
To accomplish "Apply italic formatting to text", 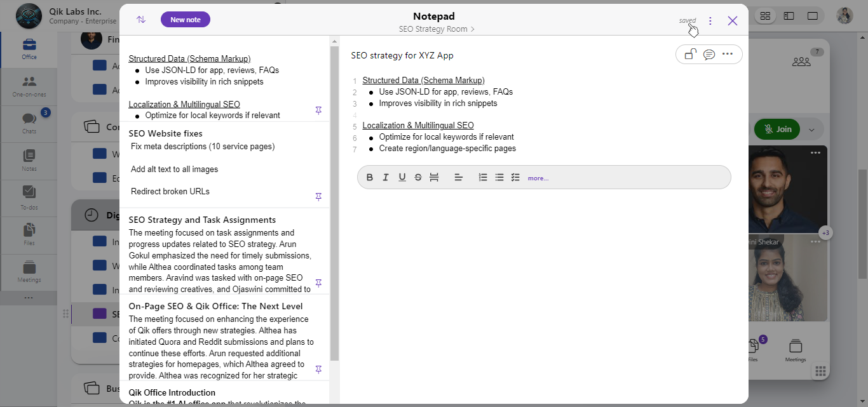I will [x=386, y=178].
